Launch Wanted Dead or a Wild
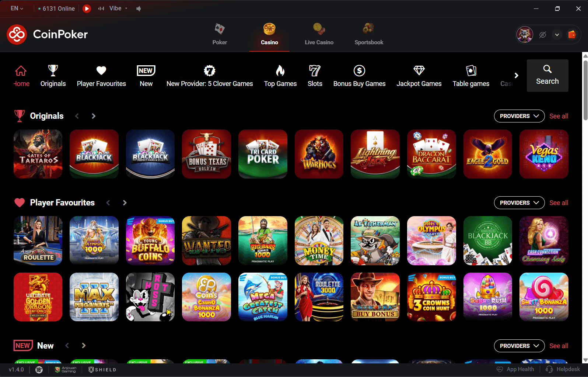588x377 pixels. point(206,241)
